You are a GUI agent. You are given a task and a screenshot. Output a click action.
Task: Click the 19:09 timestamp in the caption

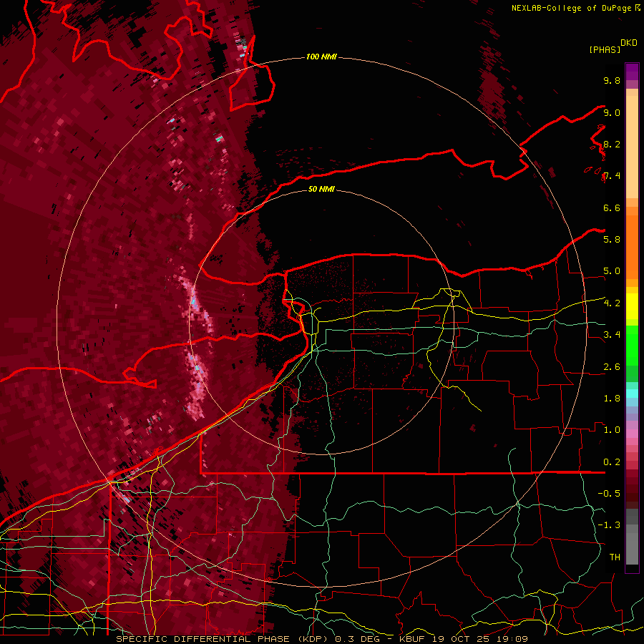tap(512, 639)
